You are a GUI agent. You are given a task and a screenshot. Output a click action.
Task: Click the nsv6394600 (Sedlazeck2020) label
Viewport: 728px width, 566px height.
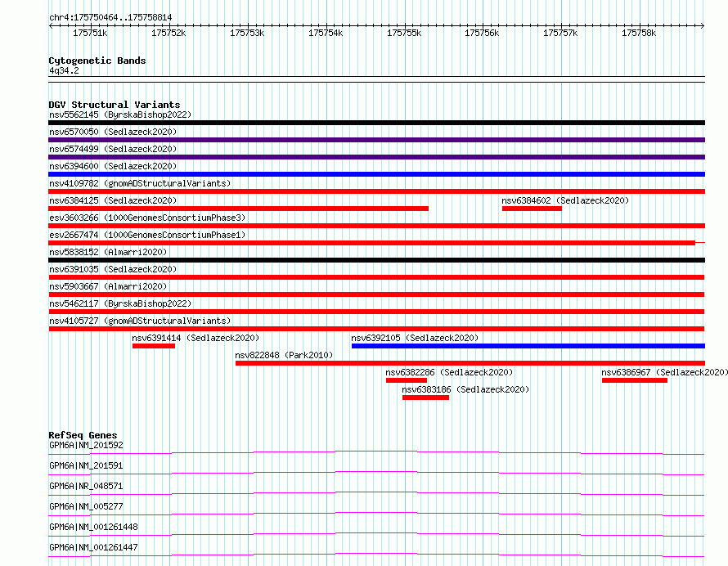[113, 166]
